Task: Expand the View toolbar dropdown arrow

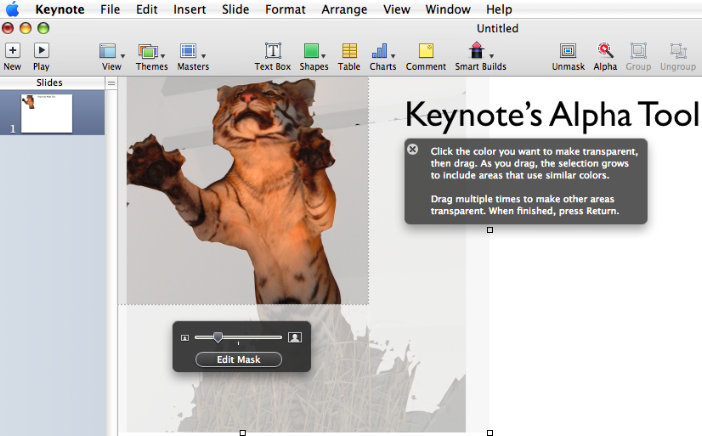Action: (x=123, y=56)
